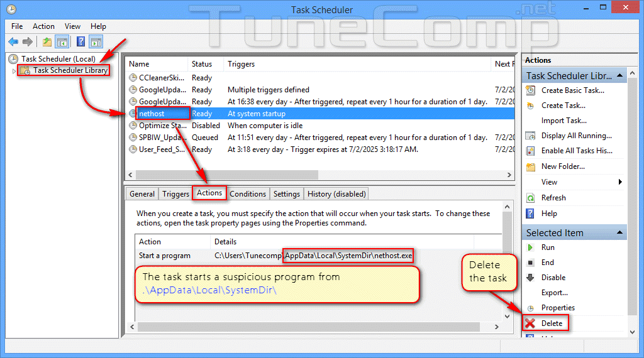The image size is (644, 358).
Task: Click task list scroll right arrow
Action: click(x=509, y=175)
